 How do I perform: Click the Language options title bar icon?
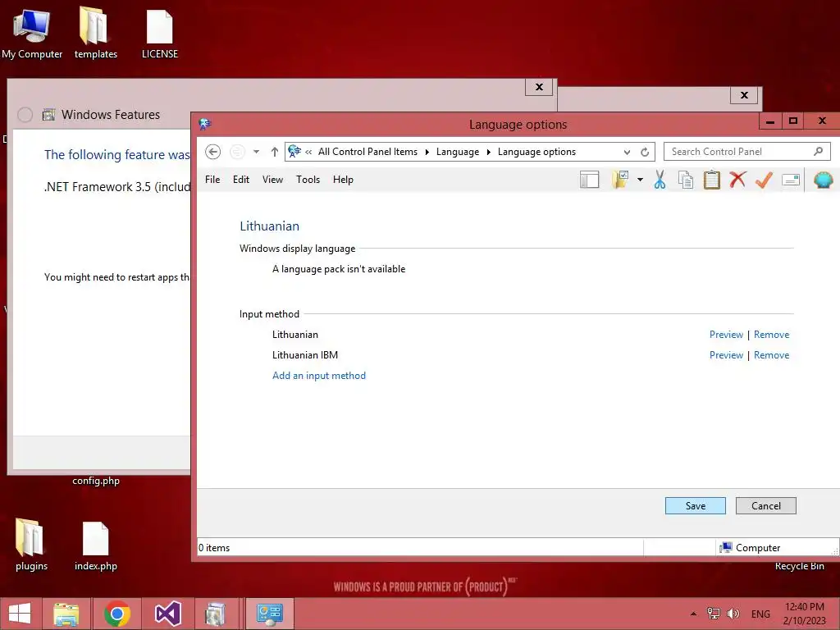point(205,124)
